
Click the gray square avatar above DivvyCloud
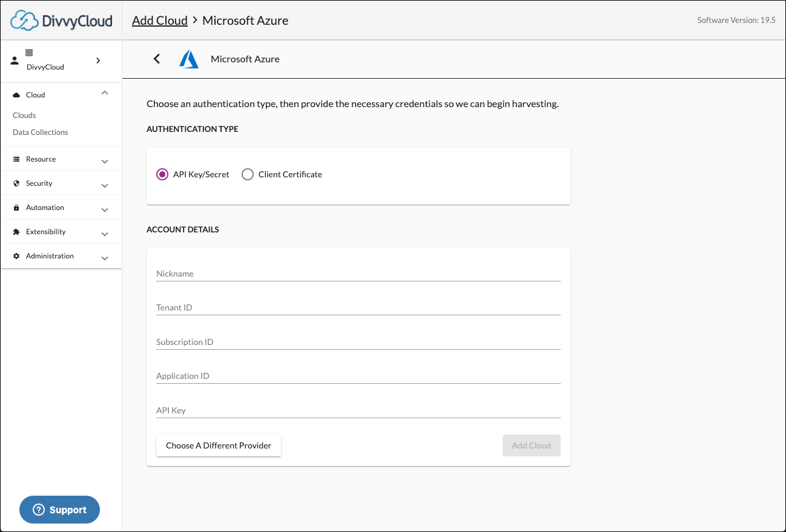pos(29,53)
